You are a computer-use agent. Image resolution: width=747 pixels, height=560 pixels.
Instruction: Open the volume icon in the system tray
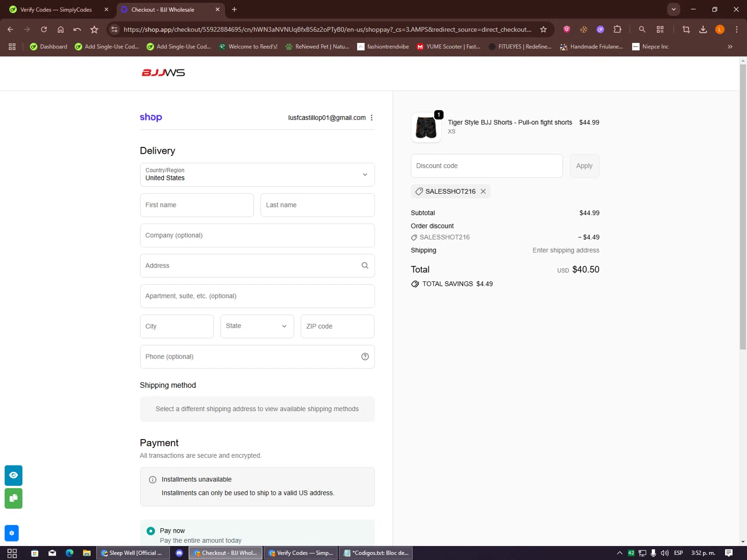[x=664, y=553]
